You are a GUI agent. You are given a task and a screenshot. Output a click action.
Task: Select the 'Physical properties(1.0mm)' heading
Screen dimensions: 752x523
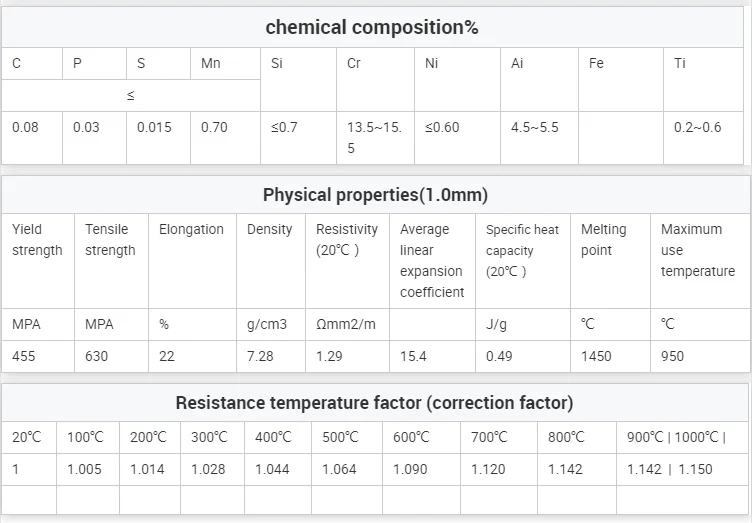pyautogui.click(x=375, y=194)
